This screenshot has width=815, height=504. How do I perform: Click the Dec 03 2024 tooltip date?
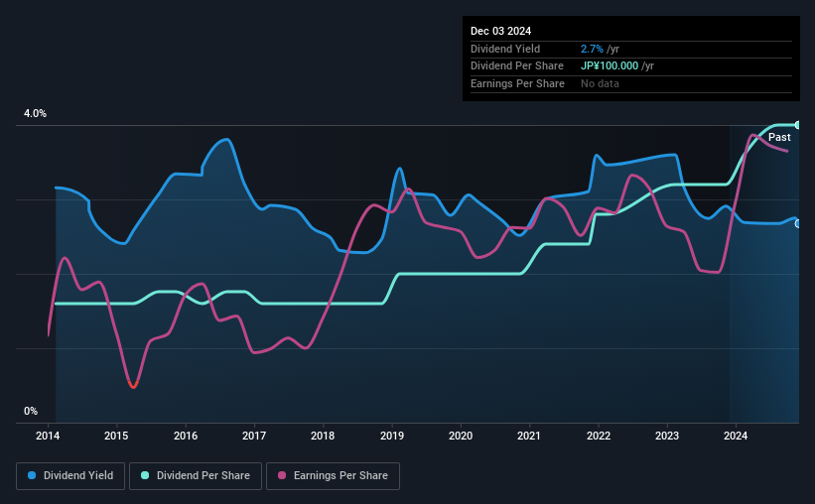[x=500, y=31]
